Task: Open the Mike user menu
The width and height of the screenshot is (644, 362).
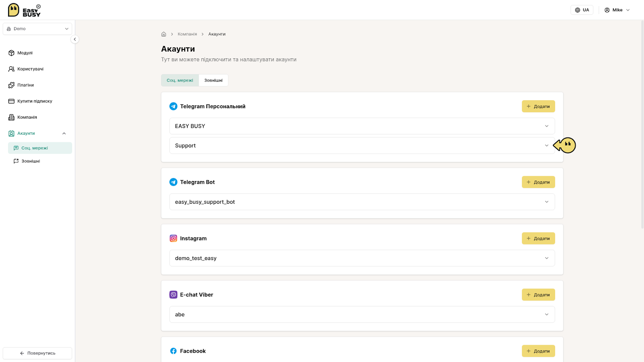Action: (617, 10)
